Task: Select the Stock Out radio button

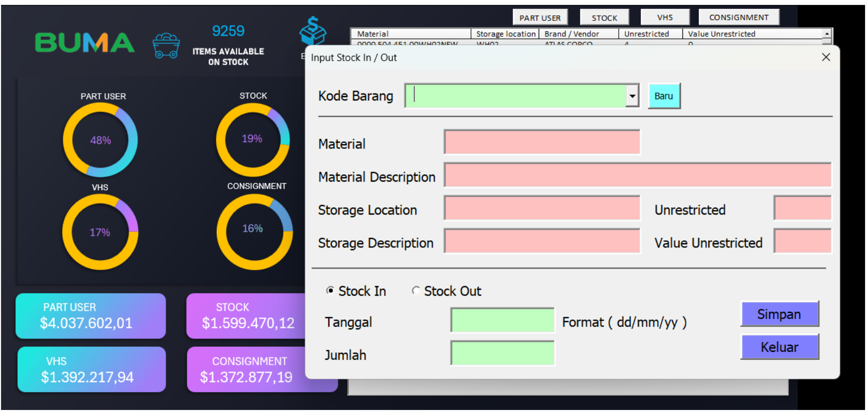Action: (416, 291)
